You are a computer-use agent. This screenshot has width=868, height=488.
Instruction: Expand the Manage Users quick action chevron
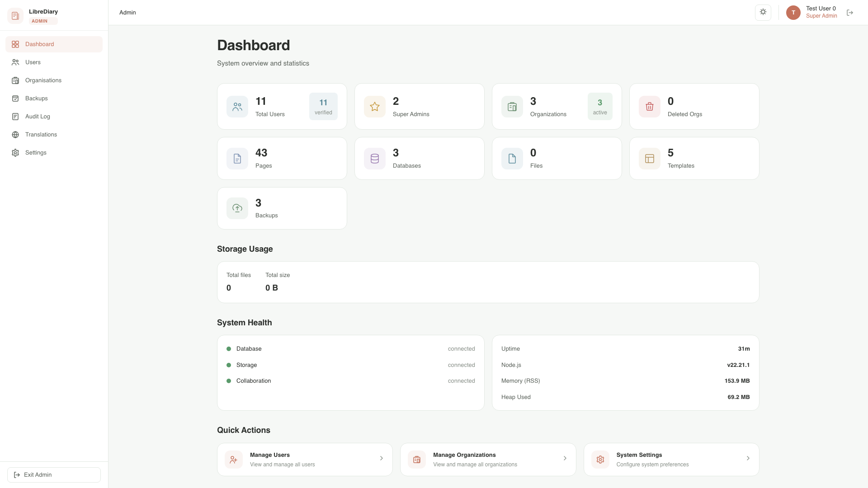click(381, 458)
